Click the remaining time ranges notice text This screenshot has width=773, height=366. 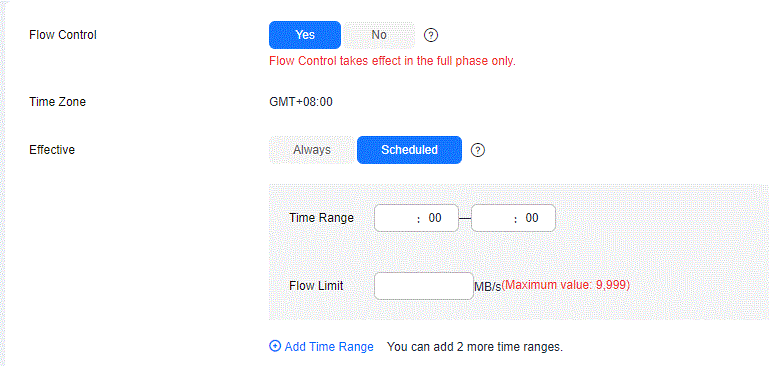pyautogui.click(x=475, y=347)
